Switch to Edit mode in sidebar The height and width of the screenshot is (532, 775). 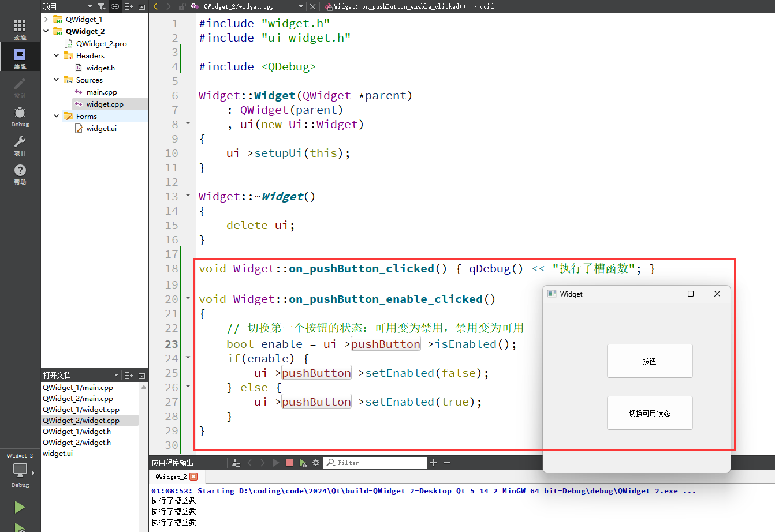[x=20, y=58]
